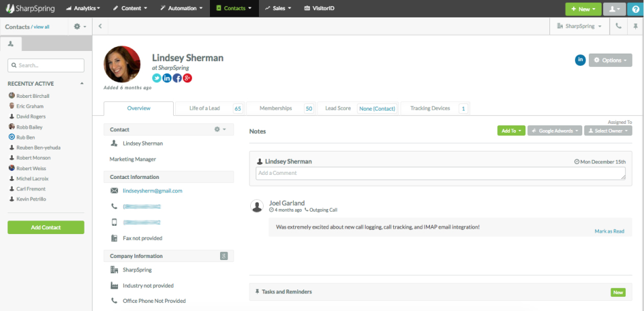Click the green Add Contact button
This screenshot has width=644, height=311.
pyautogui.click(x=46, y=227)
